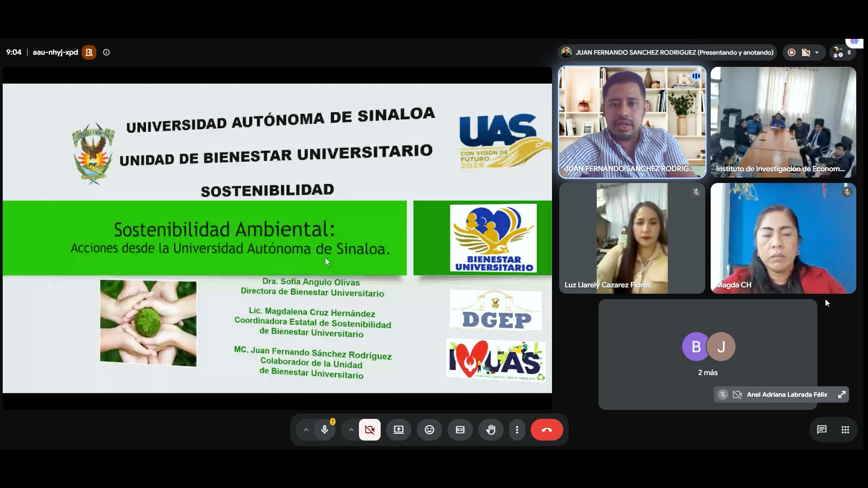Open more options three-dot menu
Screen dimensions: 868x488
[517, 430]
